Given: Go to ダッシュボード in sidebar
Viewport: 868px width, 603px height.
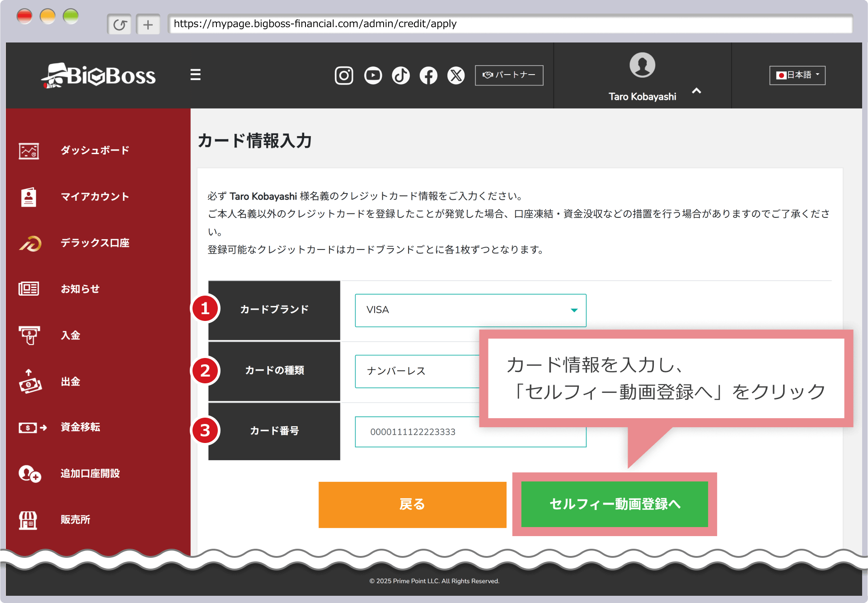Looking at the screenshot, I should click(95, 151).
